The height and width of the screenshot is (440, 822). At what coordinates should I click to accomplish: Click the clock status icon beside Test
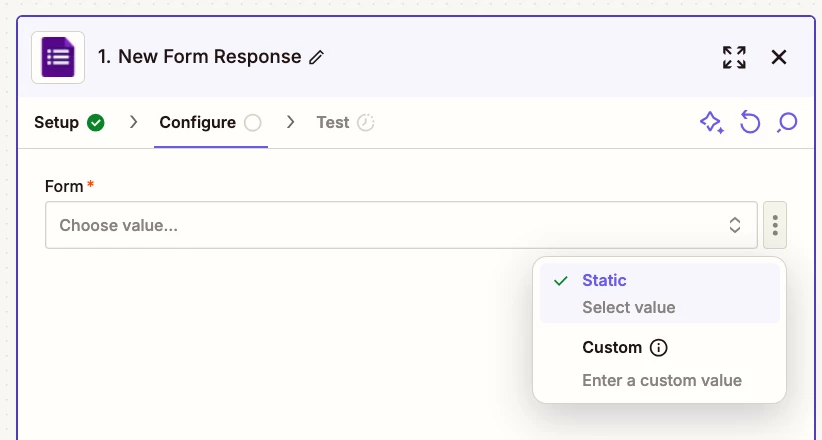point(365,123)
